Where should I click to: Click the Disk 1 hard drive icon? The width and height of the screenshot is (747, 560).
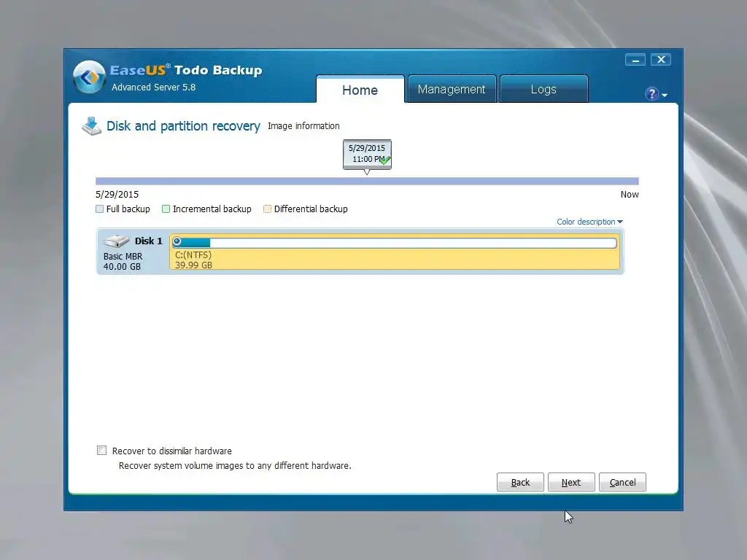pos(116,241)
